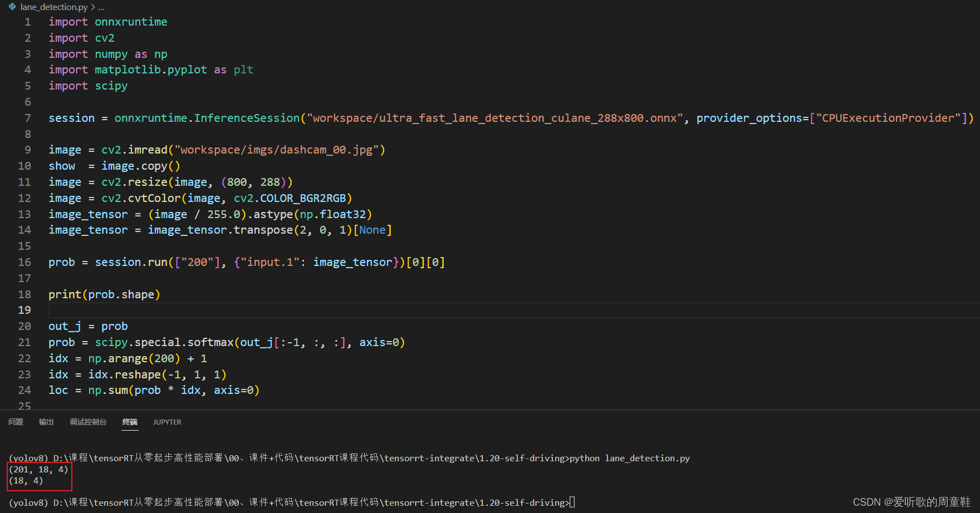Click 'np.sum' on line 24
The width and height of the screenshot is (980, 513).
click(107, 390)
